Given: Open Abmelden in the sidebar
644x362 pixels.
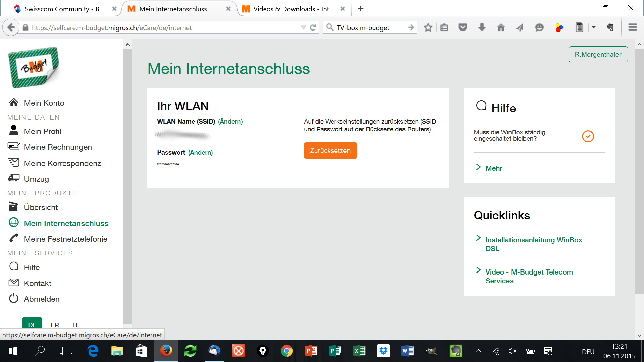Looking at the screenshot, I should pyautogui.click(x=42, y=299).
